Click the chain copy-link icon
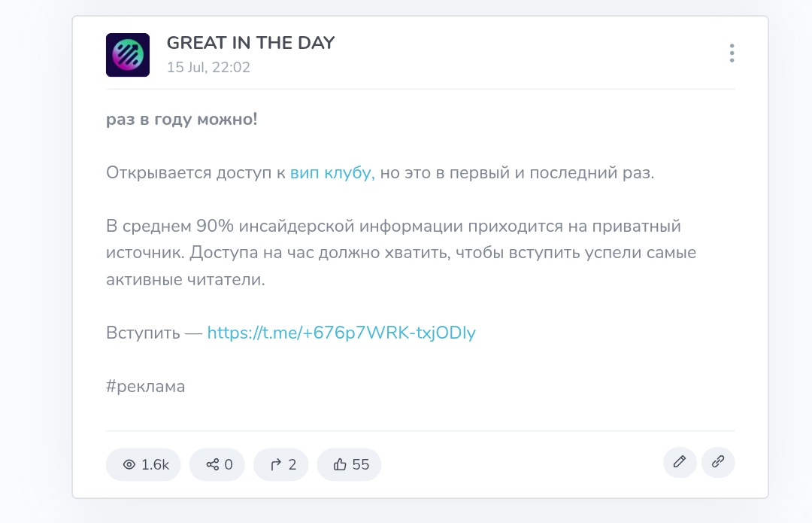This screenshot has width=812, height=523. click(718, 462)
